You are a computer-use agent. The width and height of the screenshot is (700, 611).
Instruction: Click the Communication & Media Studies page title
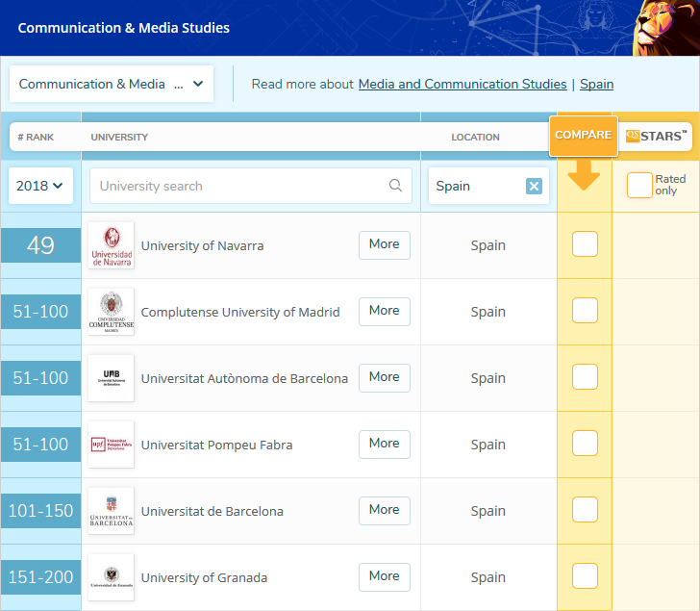124,28
